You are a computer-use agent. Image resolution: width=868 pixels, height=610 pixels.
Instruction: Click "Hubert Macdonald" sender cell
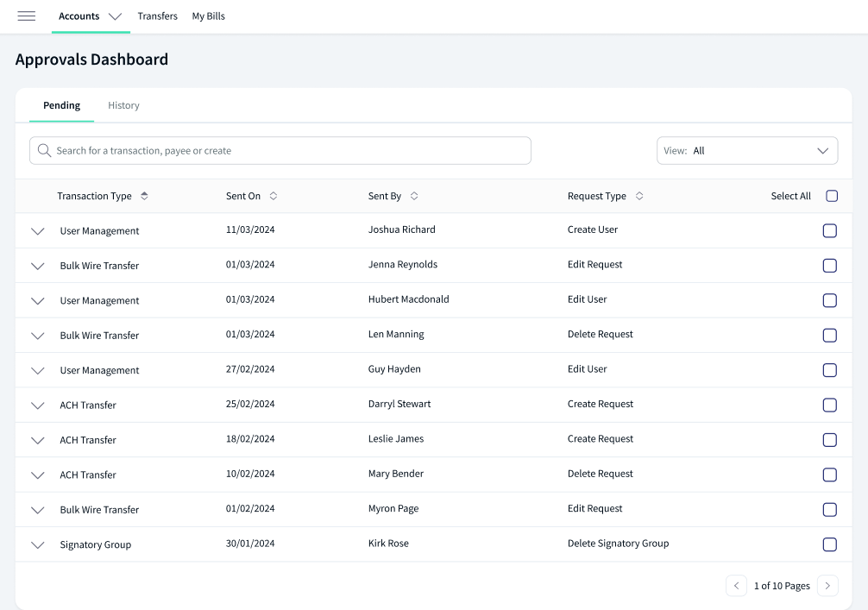coord(408,299)
